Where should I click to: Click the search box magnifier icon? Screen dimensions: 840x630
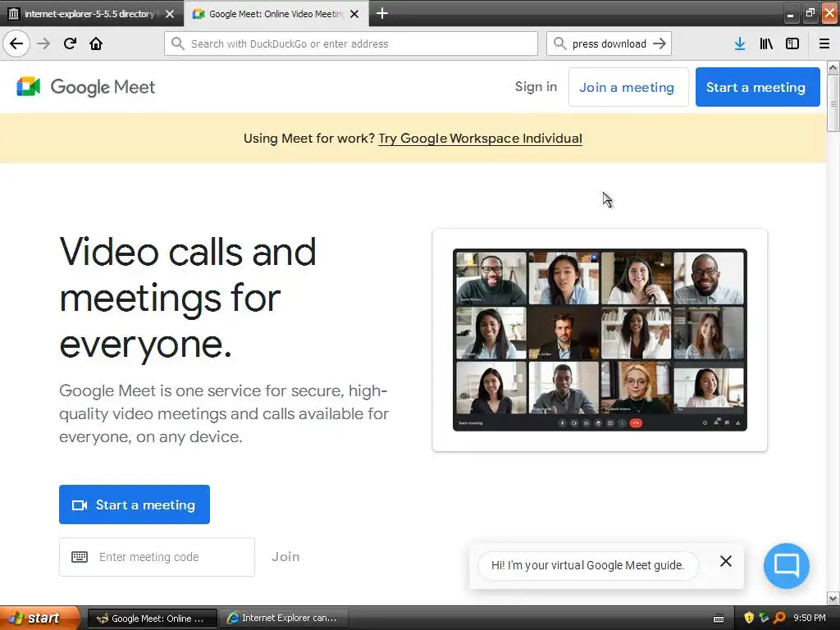pos(559,43)
